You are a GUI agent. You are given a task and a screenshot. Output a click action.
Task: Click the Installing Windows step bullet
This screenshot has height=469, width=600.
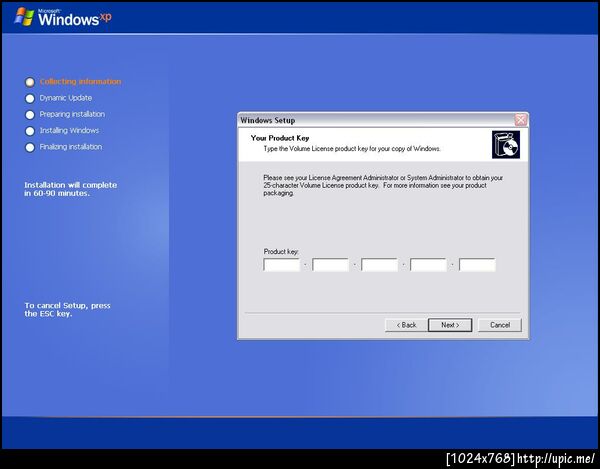(30, 131)
